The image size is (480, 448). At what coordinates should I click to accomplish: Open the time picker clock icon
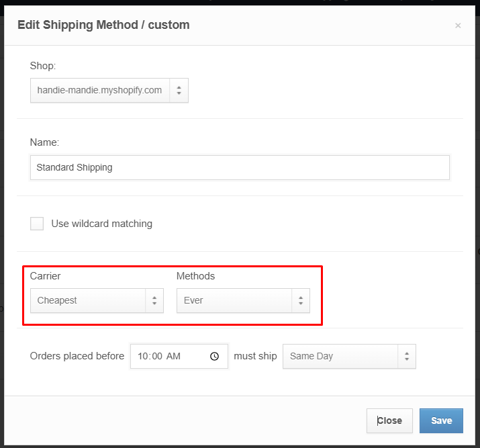(x=214, y=356)
